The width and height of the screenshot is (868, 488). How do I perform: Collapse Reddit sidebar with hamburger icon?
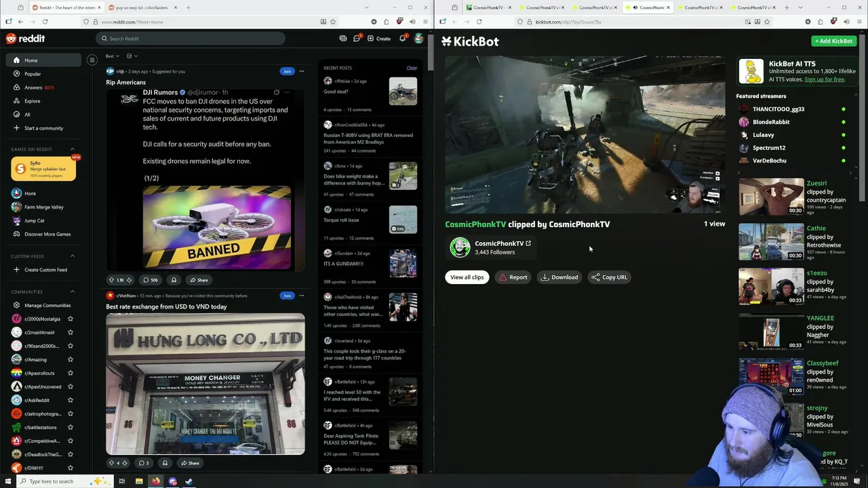tap(92, 60)
